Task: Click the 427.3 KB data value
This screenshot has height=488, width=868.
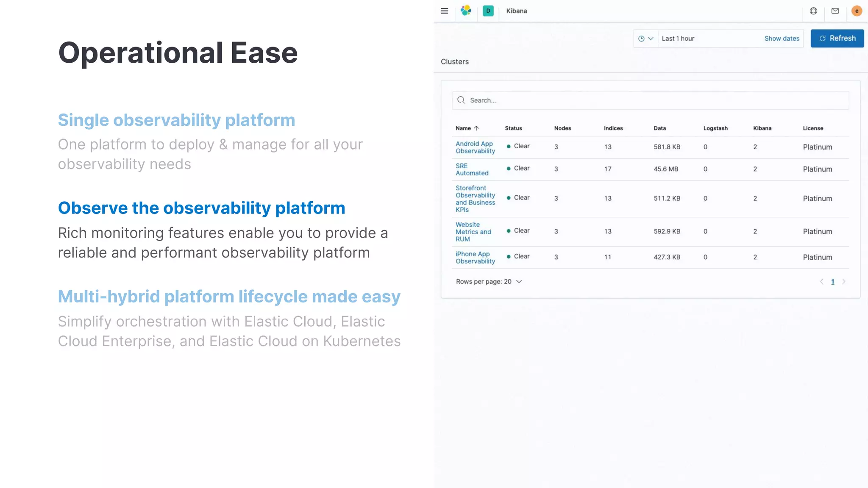Action: (x=667, y=257)
